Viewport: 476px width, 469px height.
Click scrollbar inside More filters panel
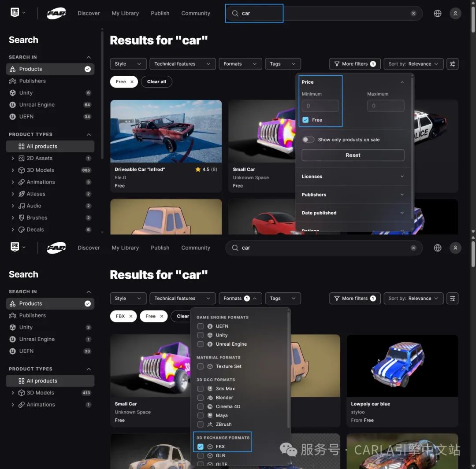coord(412,149)
